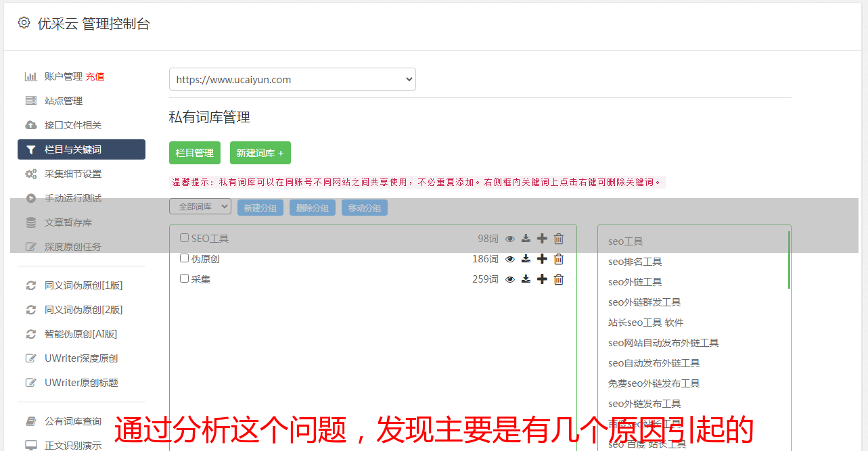View keywords of 伪原创 via eye icon
Screen dimensions: 868x451
tap(510, 259)
